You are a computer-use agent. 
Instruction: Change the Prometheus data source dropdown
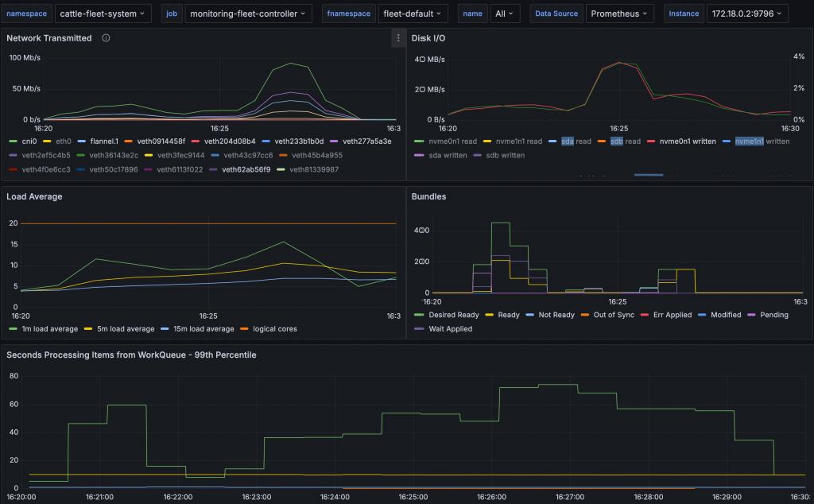click(619, 14)
